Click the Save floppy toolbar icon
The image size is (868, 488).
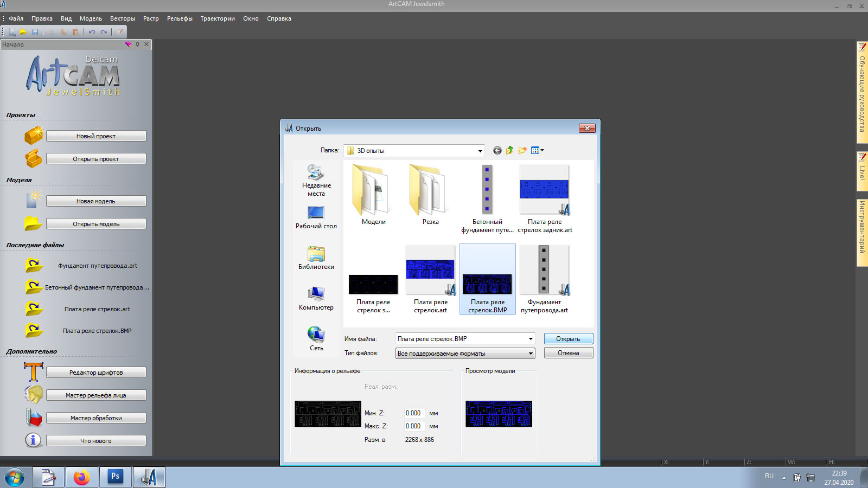35,32
